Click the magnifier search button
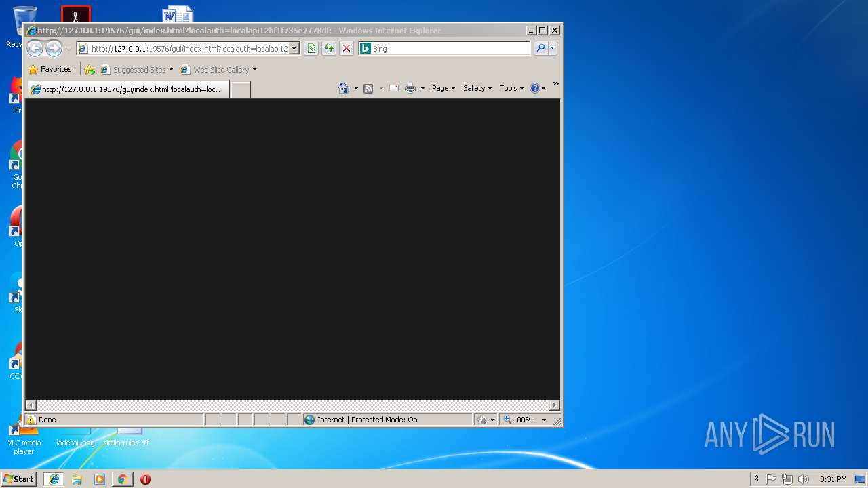The width and height of the screenshot is (868, 488). pos(540,48)
